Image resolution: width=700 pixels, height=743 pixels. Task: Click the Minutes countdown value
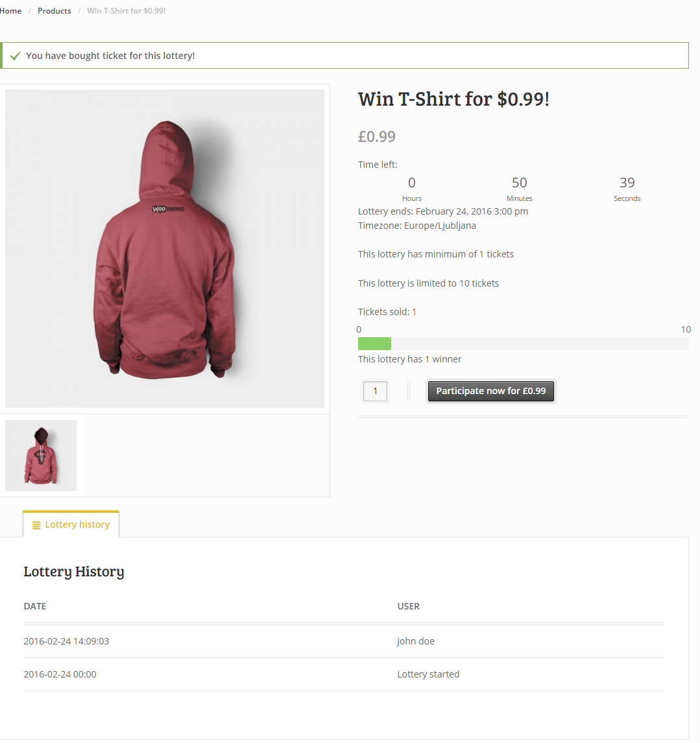point(519,183)
